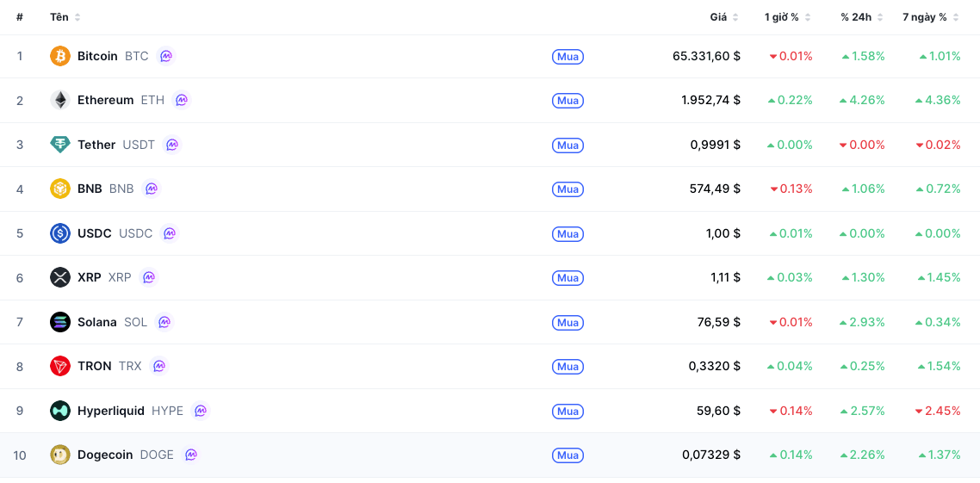Click the Hyperliquid logo icon
Image resolution: width=980 pixels, height=483 pixels.
(60, 411)
